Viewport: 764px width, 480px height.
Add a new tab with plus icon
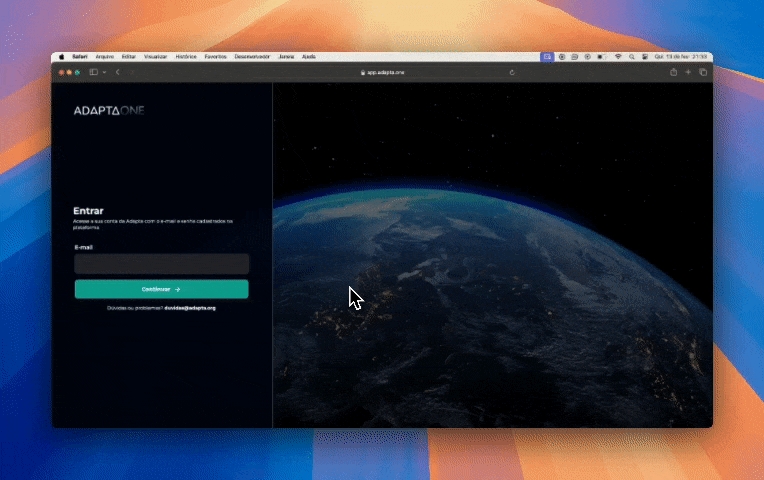688,72
